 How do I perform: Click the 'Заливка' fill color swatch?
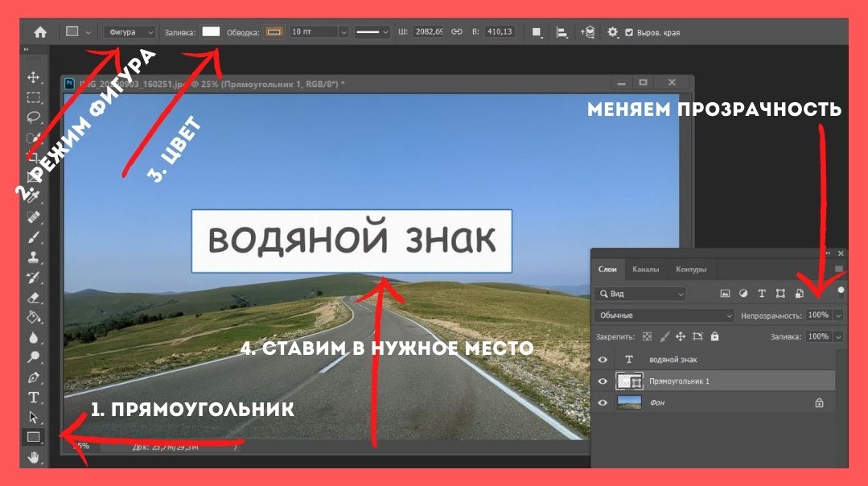pyautogui.click(x=211, y=32)
